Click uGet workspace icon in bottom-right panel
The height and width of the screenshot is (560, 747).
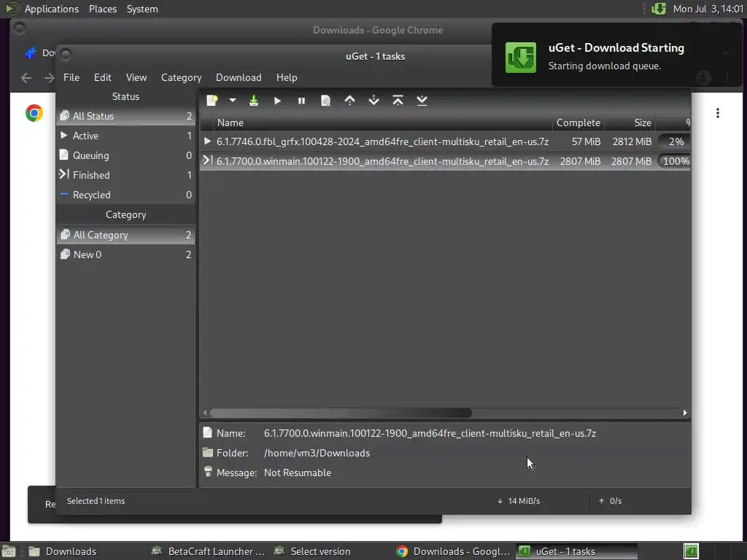692,551
